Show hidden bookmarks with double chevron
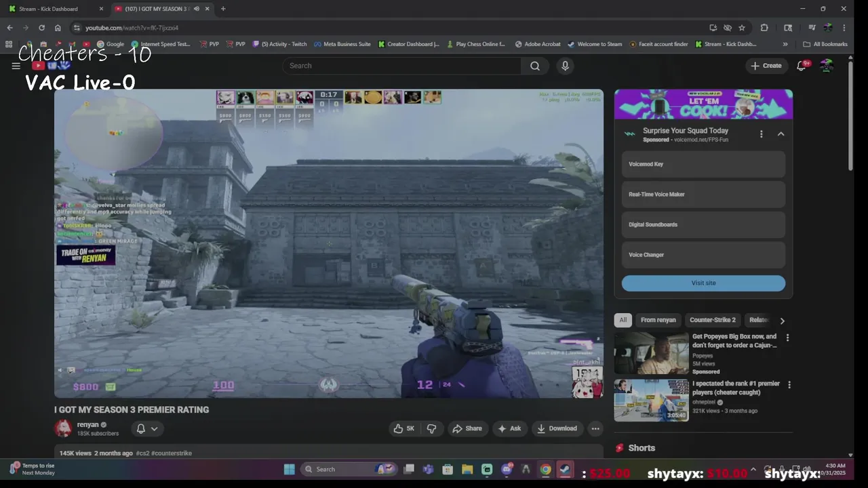The height and width of the screenshot is (488, 868). 785,44
